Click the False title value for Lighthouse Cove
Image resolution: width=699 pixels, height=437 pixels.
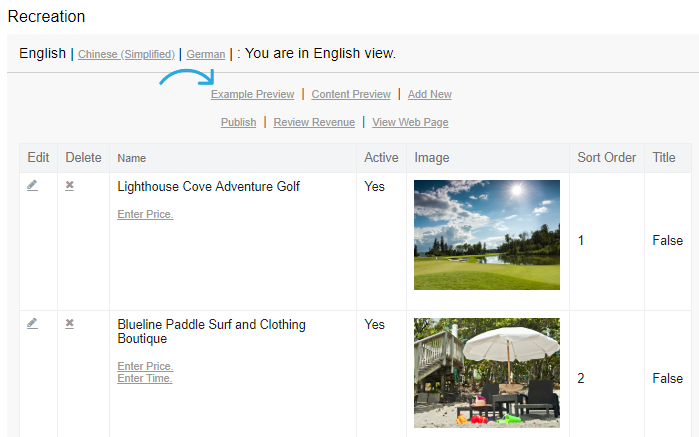[x=668, y=241]
